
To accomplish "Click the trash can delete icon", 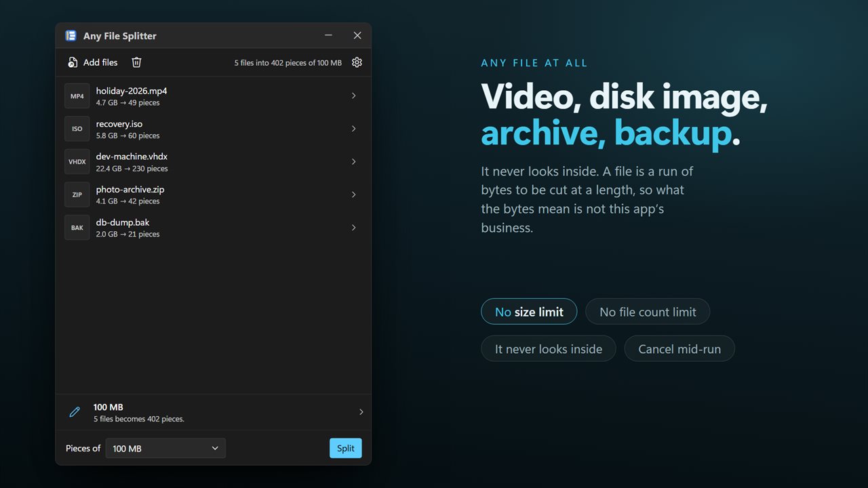I will 136,62.
